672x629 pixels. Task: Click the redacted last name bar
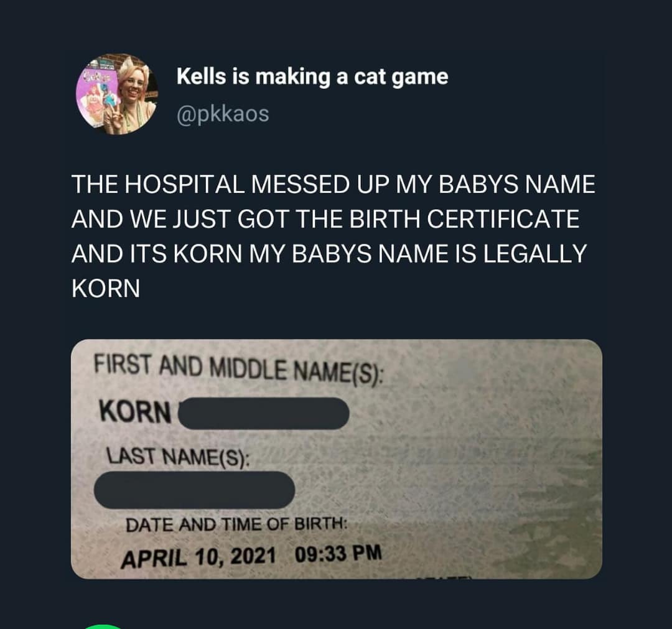point(194,490)
